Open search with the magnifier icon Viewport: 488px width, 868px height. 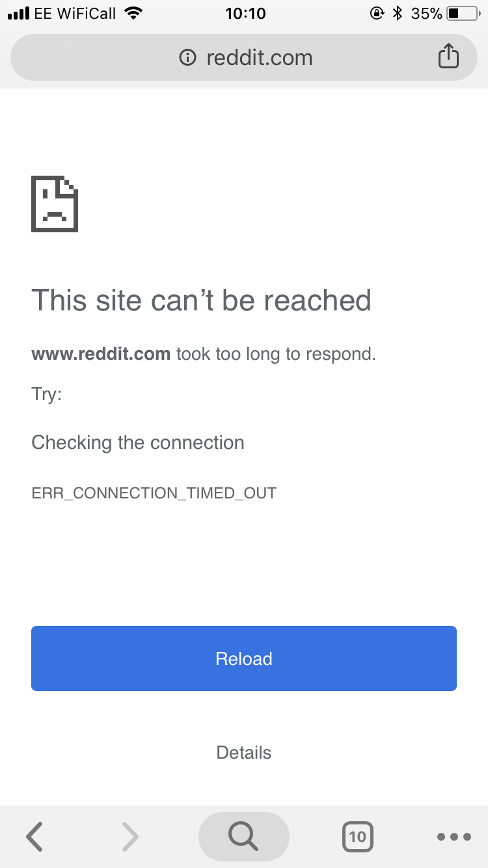[244, 836]
